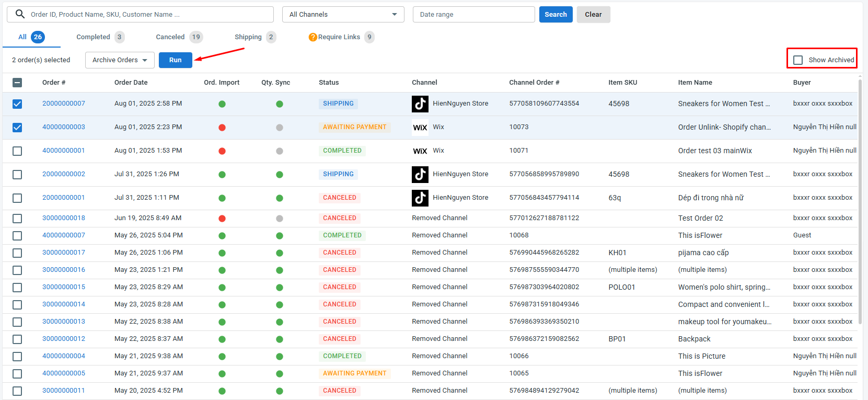The height and width of the screenshot is (400, 868).
Task: Click red import dot for order 30000000018
Action: [x=222, y=219]
